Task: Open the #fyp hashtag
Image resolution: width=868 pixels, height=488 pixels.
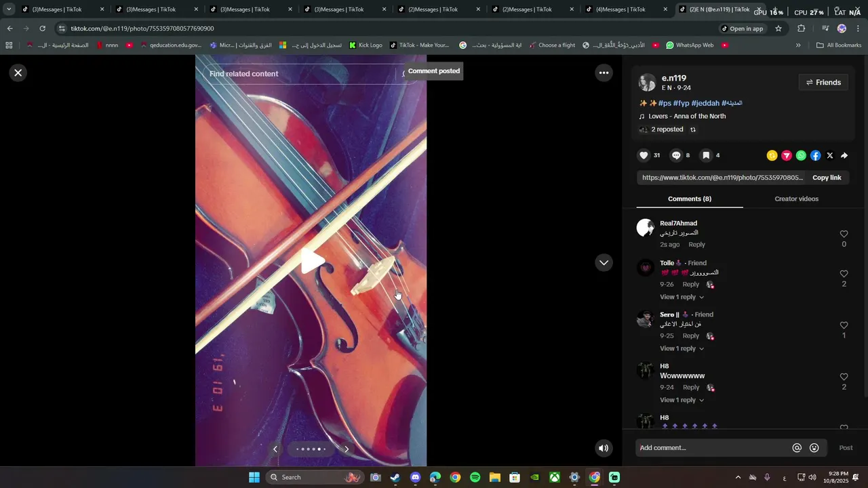Action: coord(682,103)
